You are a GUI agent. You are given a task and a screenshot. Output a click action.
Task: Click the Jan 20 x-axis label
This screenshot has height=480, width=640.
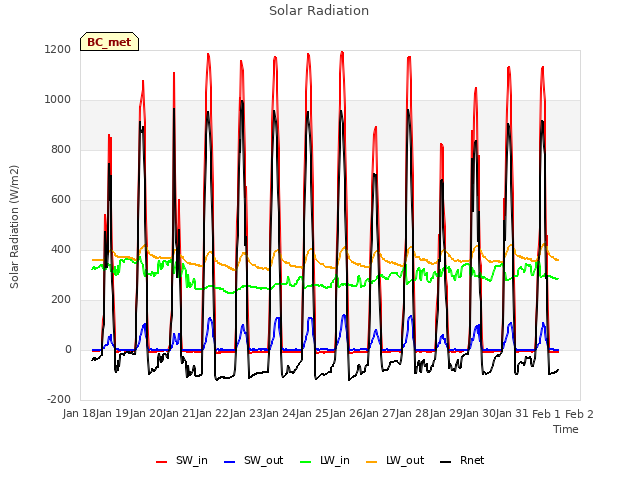[x=146, y=413]
